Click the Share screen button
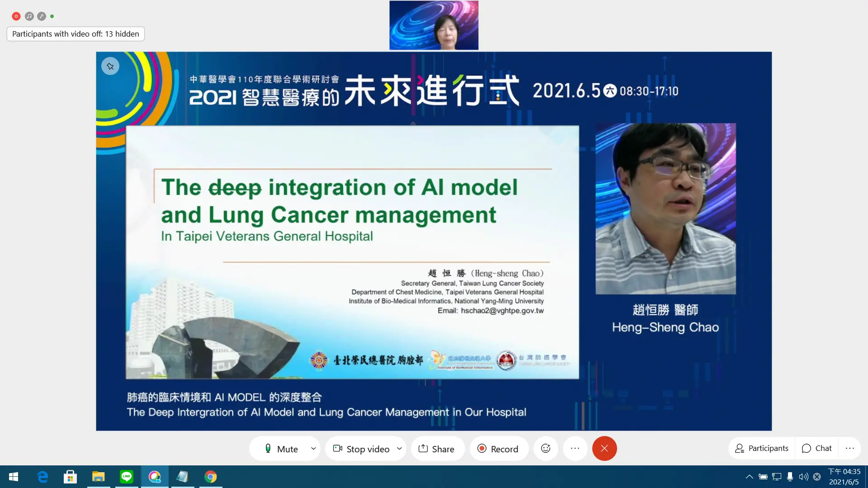Image resolution: width=868 pixels, height=488 pixels. 437,449
